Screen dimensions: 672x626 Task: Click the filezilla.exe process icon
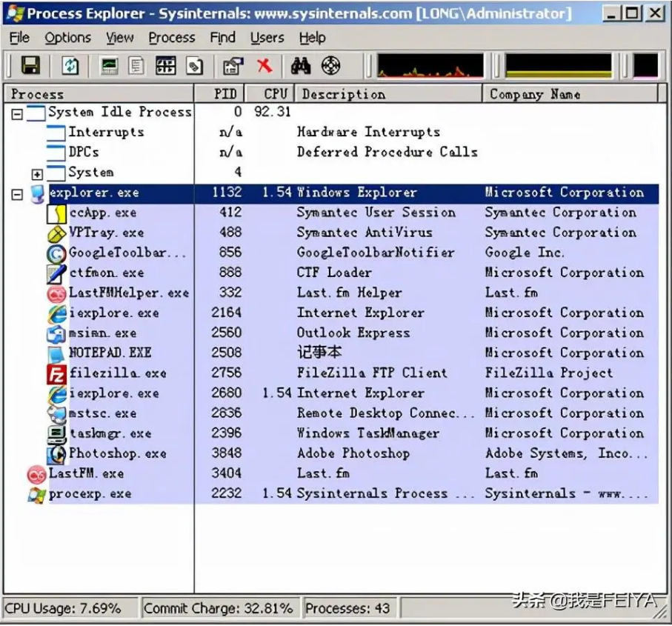click(57, 373)
